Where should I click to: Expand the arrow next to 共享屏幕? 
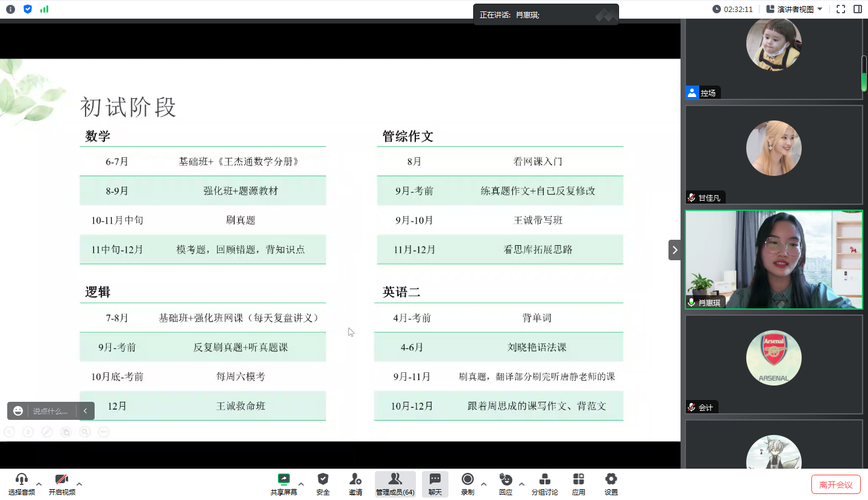tap(301, 484)
